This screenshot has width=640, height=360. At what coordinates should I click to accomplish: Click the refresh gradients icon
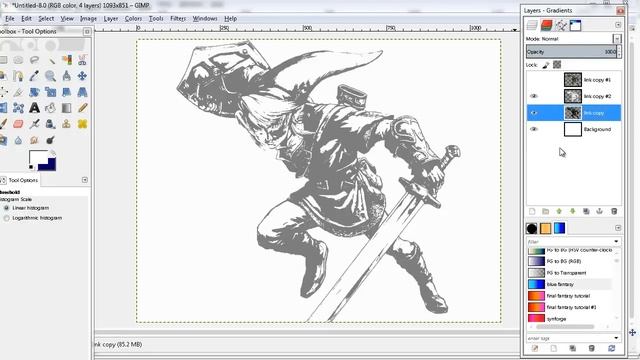(x=611, y=349)
